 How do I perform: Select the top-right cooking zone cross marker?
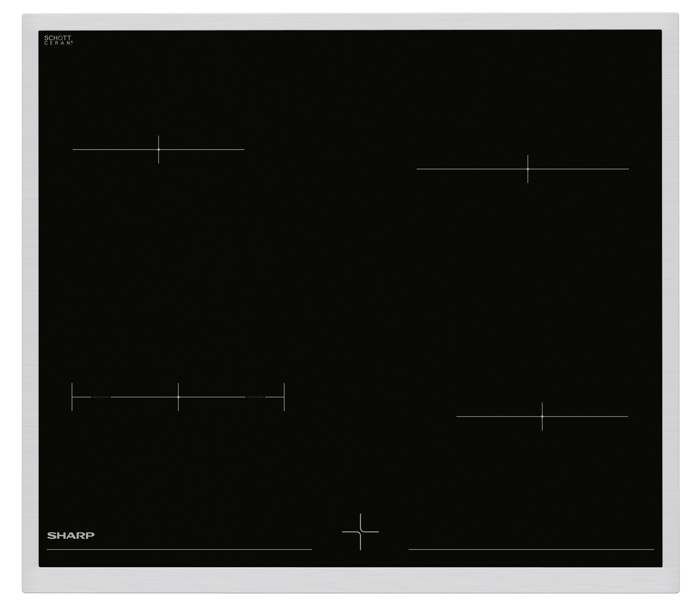pos(528,169)
